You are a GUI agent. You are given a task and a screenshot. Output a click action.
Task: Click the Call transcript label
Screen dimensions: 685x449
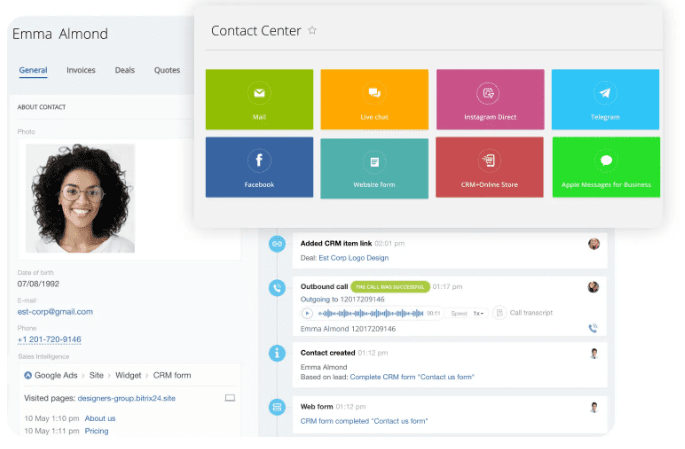pyautogui.click(x=531, y=313)
